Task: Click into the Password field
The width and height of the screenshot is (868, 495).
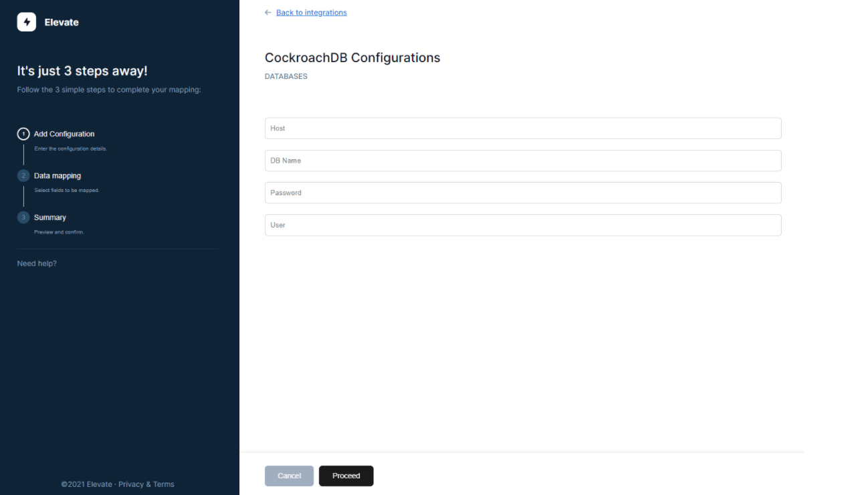Action: click(x=523, y=193)
